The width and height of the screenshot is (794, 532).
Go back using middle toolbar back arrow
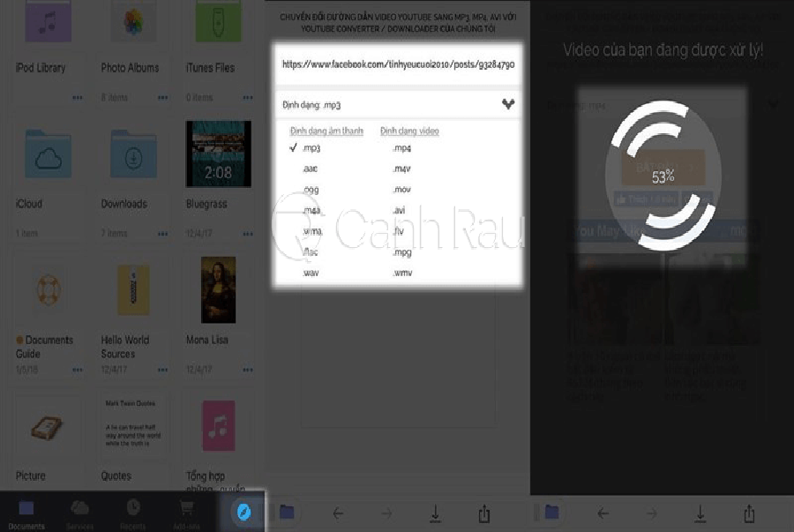click(338, 513)
